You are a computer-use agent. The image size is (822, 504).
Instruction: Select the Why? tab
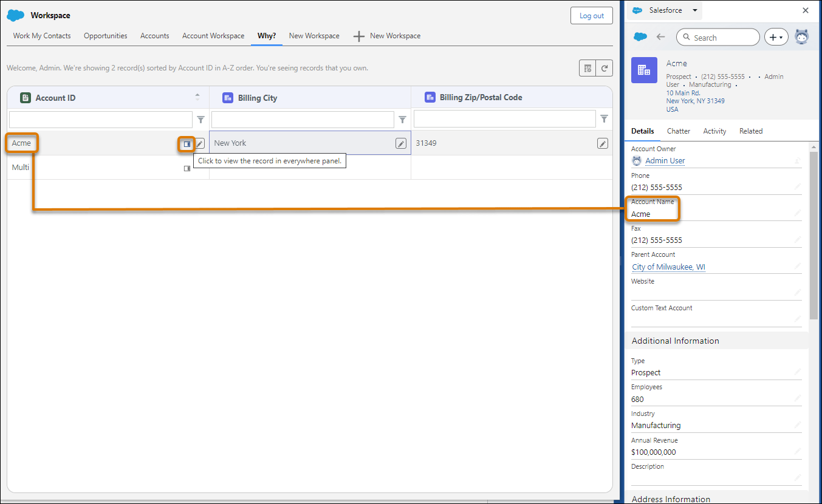coord(267,36)
